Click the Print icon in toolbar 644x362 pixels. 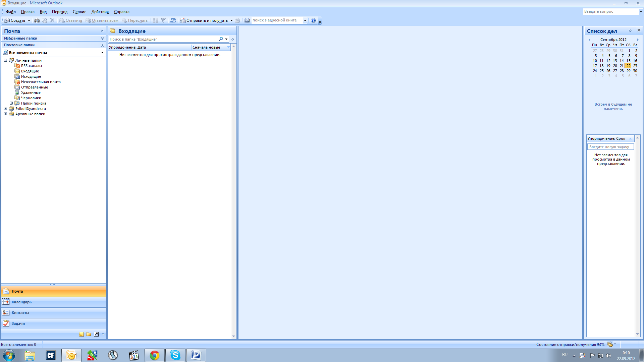(37, 20)
